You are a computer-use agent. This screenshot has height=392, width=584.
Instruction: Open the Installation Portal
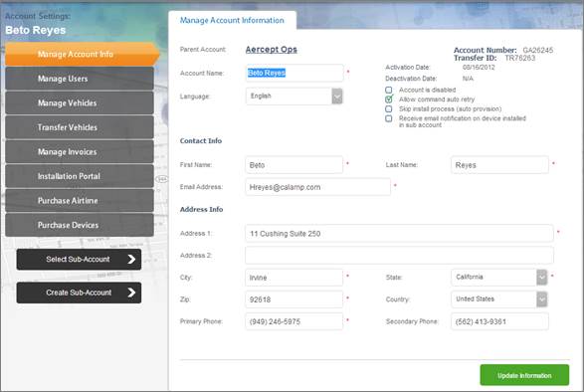point(80,176)
